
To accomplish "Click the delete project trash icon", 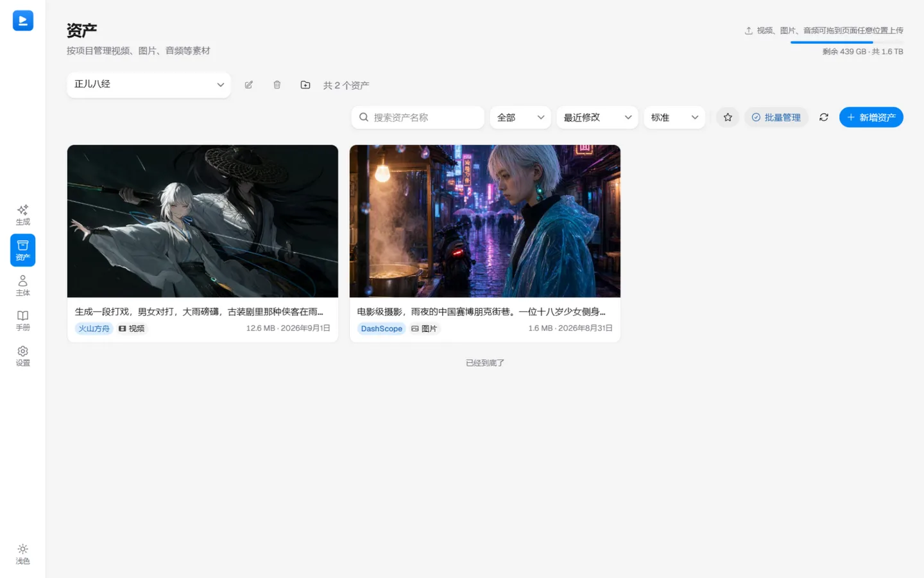I will pos(277,85).
